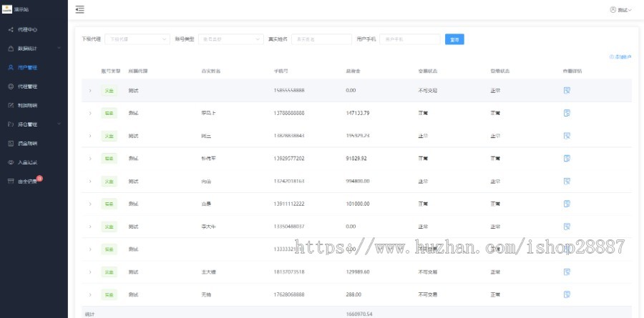
Task: Open details icon for phone 17628068888
Action: [567, 294]
